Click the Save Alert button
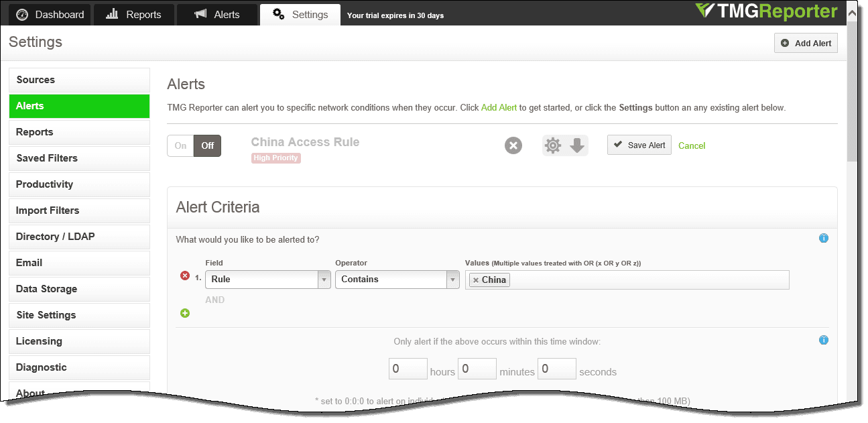 tap(639, 145)
